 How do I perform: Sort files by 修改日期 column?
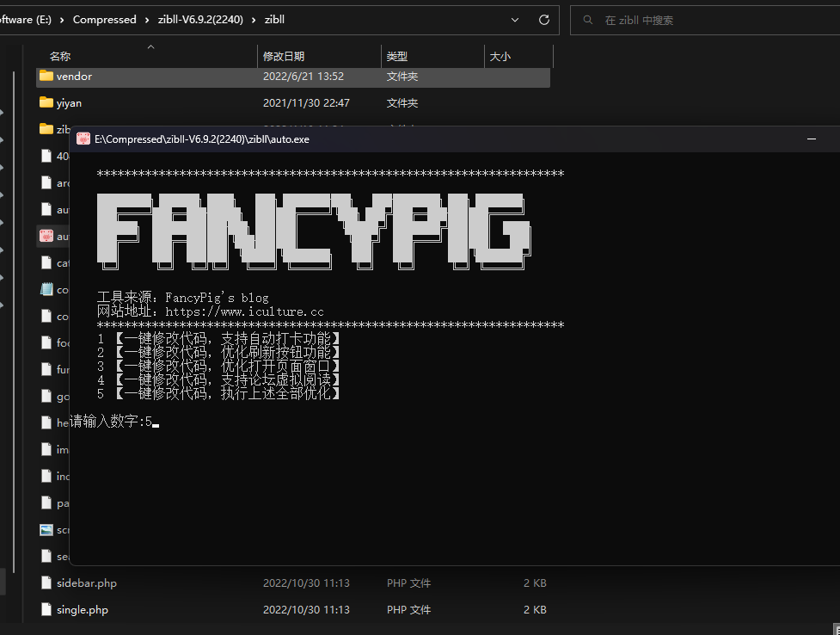[284, 57]
